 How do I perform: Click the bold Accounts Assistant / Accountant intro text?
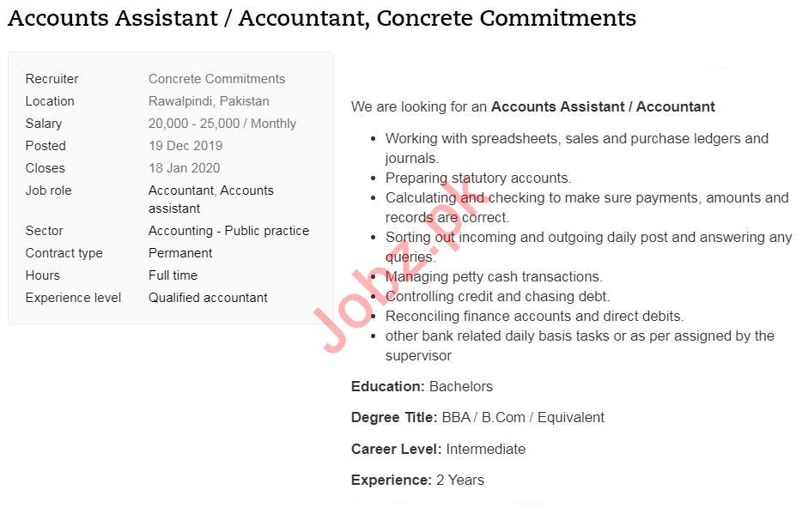[x=603, y=107]
